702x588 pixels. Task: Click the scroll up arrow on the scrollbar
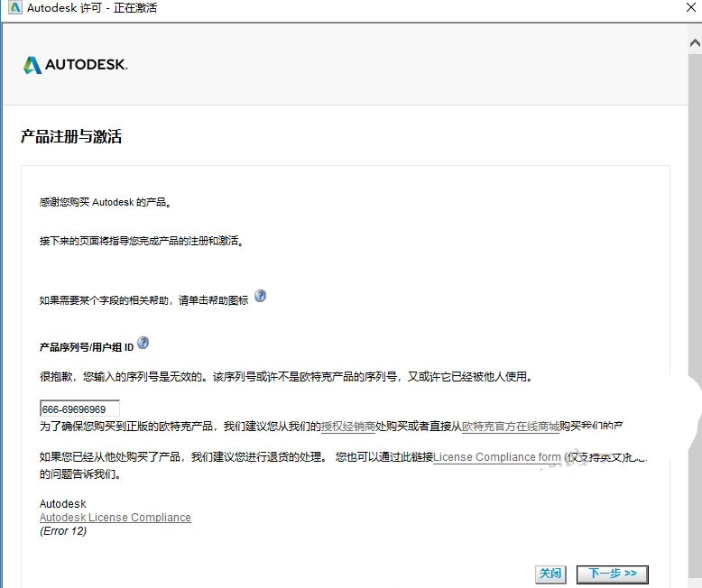point(695,43)
